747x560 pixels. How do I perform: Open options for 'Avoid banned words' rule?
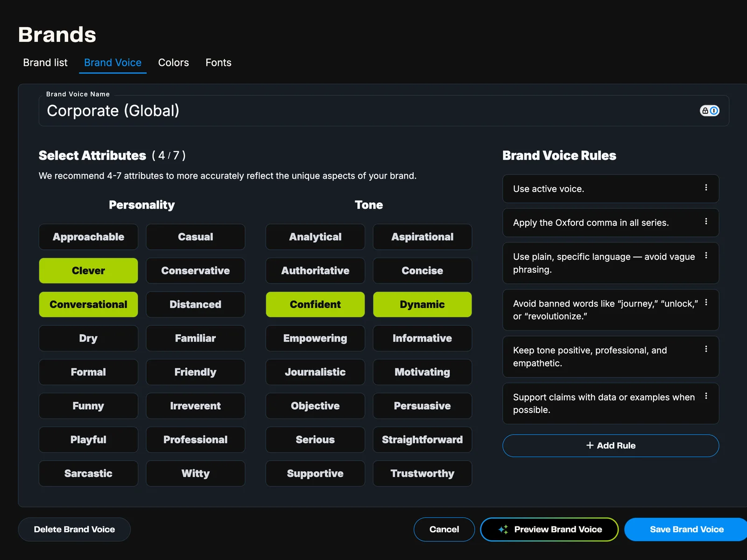click(x=706, y=302)
